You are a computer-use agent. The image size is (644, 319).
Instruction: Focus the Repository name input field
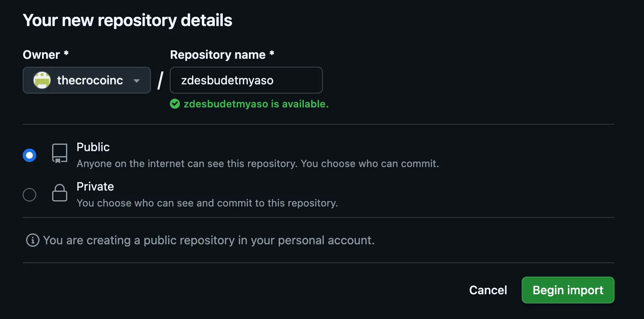pos(246,80)
